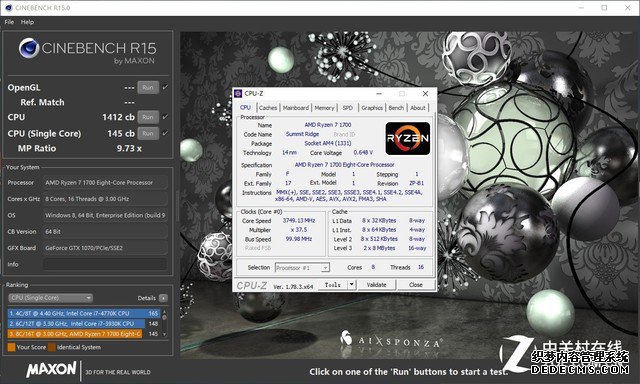Select the Intel Core i7-4770K ranking row
This screenshot has width=640, height=384.
coord(84,313)
